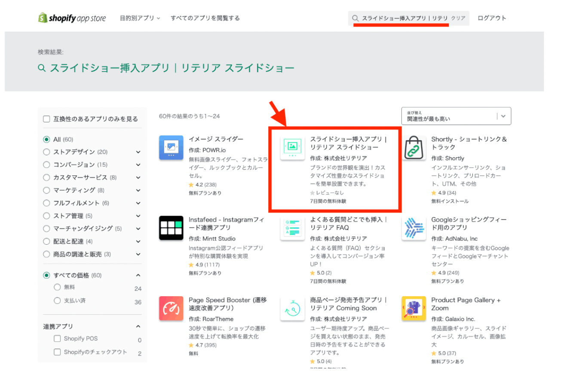
Task: Open Googleショッピングフィード用のアプリ title
Action: 469,223
